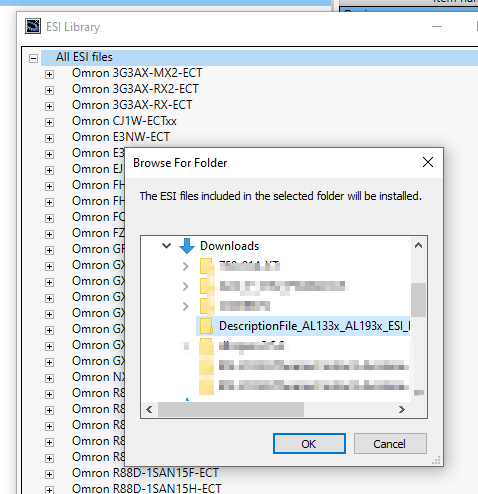Minimize the ESI Library window

(437, 26)
